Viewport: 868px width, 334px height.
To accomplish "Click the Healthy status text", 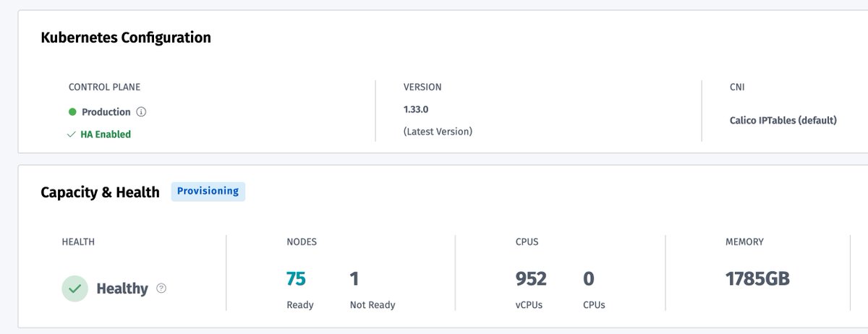I will tap(122, 288).
